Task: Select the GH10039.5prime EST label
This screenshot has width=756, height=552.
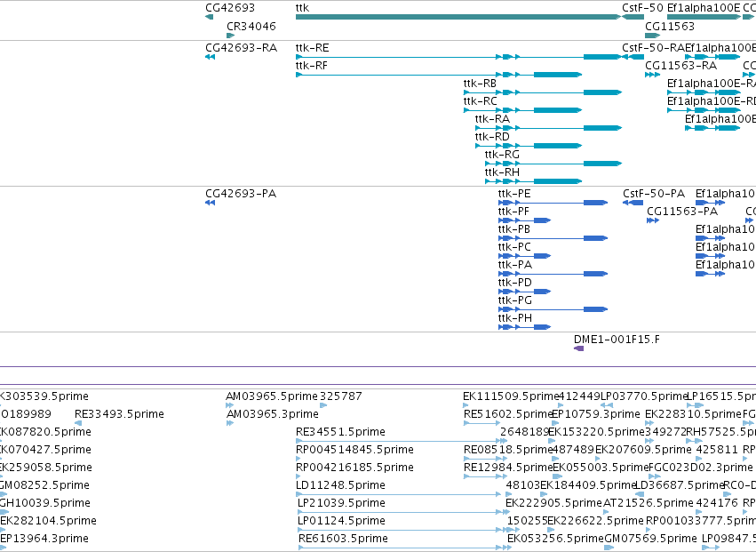Action: (45, 503)
